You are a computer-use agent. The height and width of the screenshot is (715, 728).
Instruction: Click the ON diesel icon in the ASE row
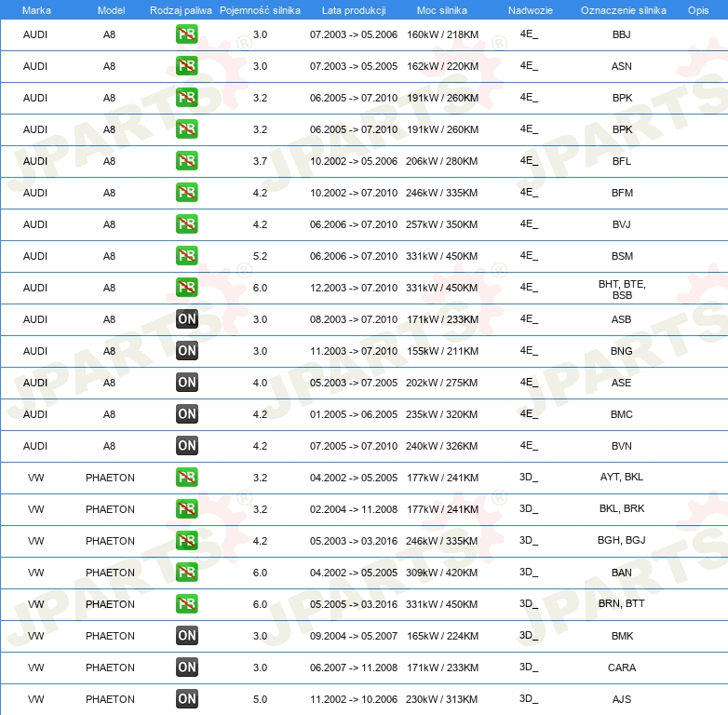point(187,383)
